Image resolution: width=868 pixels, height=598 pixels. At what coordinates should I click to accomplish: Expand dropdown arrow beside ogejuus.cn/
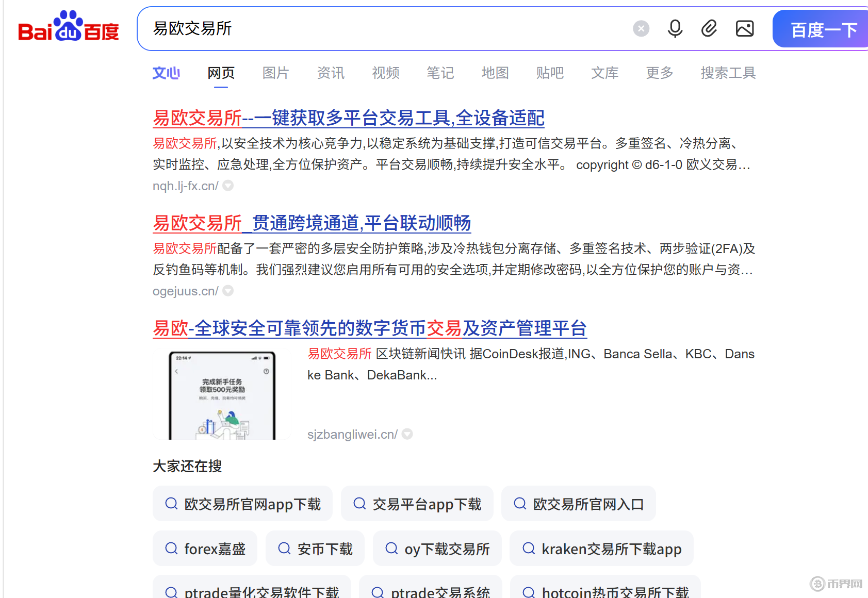(x=228, y=291)
